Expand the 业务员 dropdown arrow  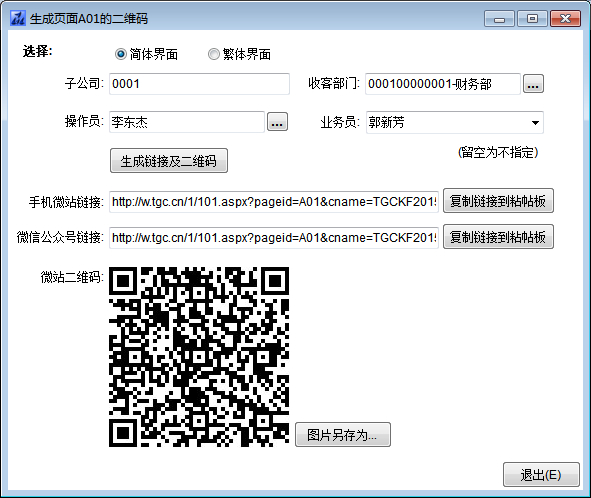(535, 123)
